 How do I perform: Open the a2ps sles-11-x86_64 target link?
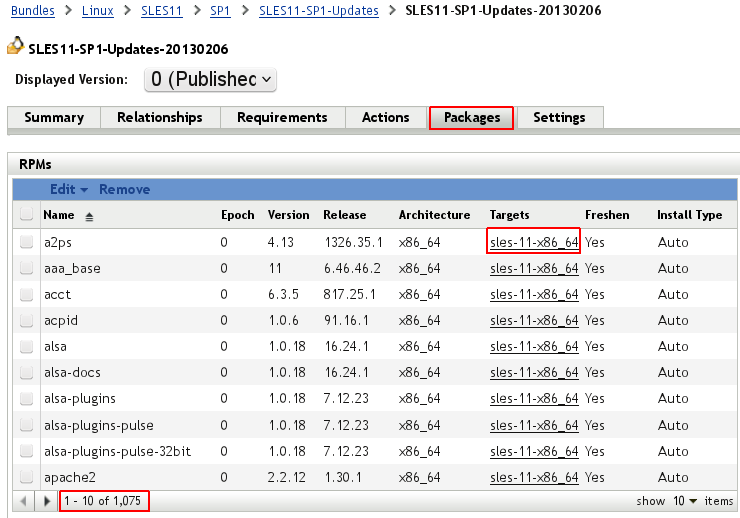534,242
